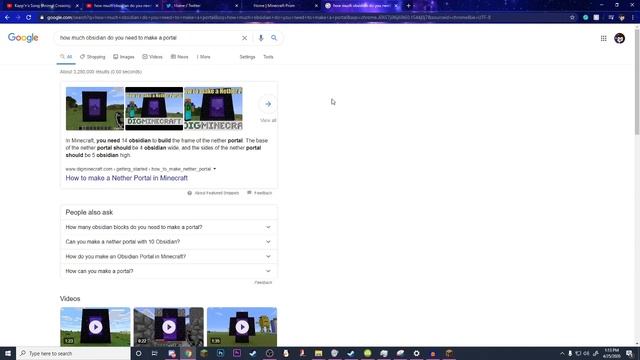This screenshot has height=360, width=640.
Task: Open the More results menu
Action: (204, 57)
